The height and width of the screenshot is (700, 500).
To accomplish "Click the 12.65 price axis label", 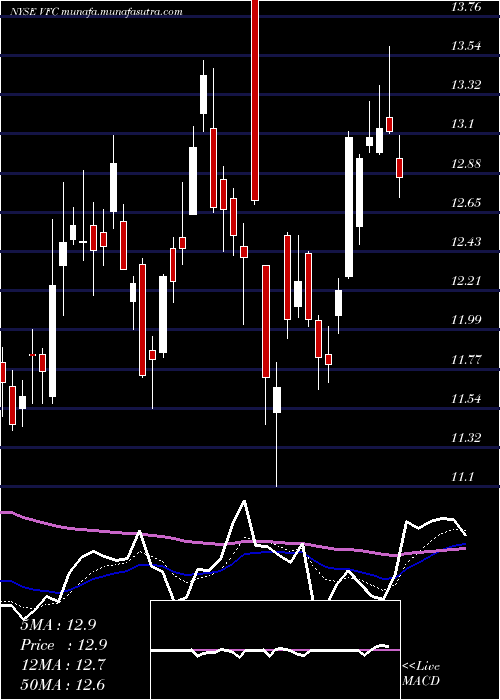I will (x=466, y=203).
